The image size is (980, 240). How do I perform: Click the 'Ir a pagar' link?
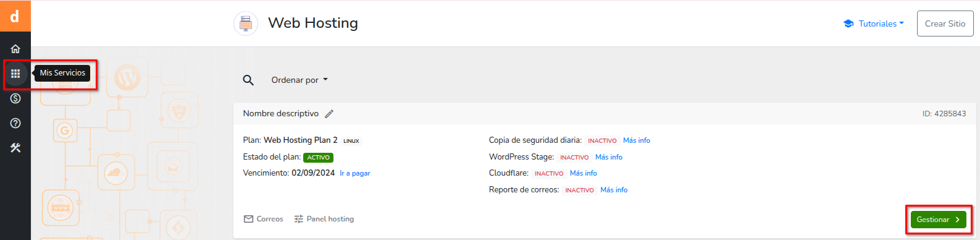(x=355, y=173)
